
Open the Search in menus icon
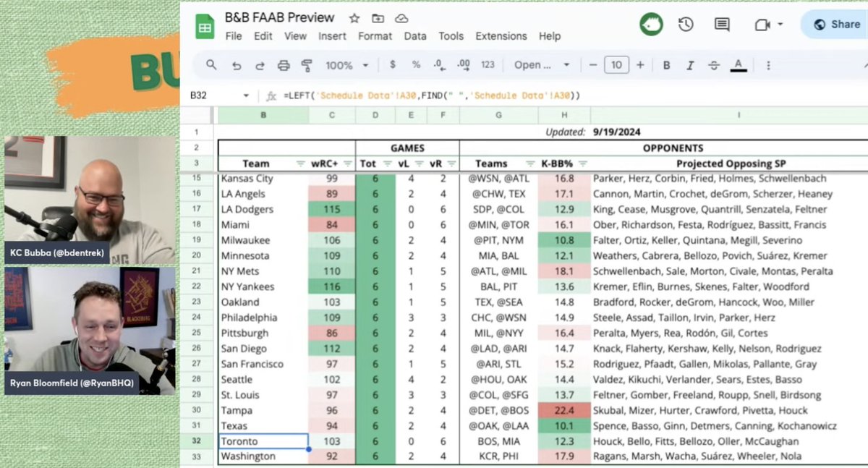(210, 64)
